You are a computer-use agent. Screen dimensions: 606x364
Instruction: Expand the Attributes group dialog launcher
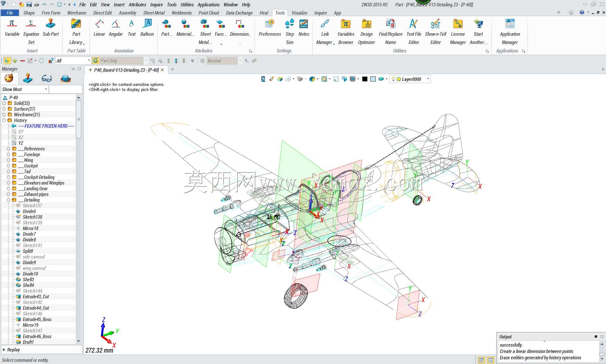[250, 51]
